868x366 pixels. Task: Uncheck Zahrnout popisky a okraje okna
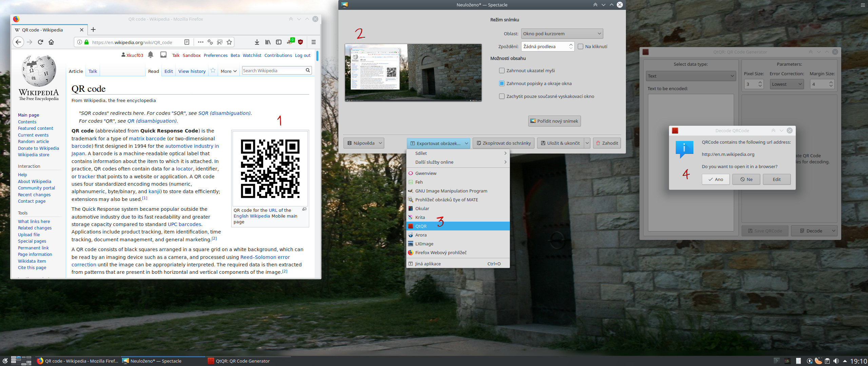coord(502,83)
